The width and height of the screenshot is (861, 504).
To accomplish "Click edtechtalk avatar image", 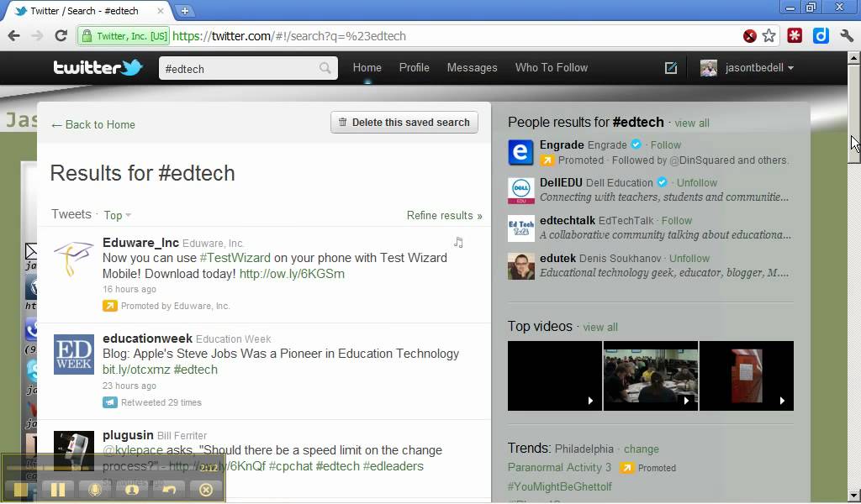I will tap(520, 228).
